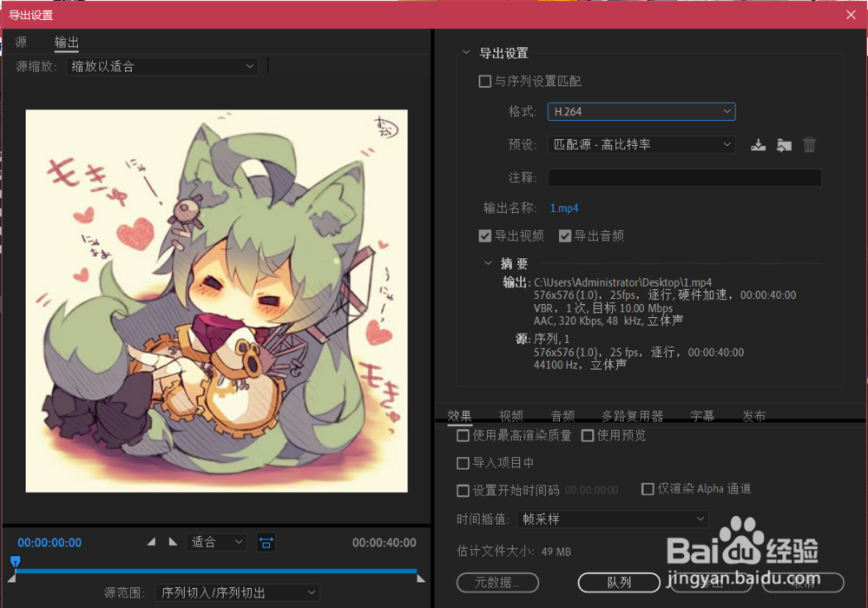Viewport: 868px width, 608px height.
Task: Uncheck the export video checkbox
Action: point(485,236)
